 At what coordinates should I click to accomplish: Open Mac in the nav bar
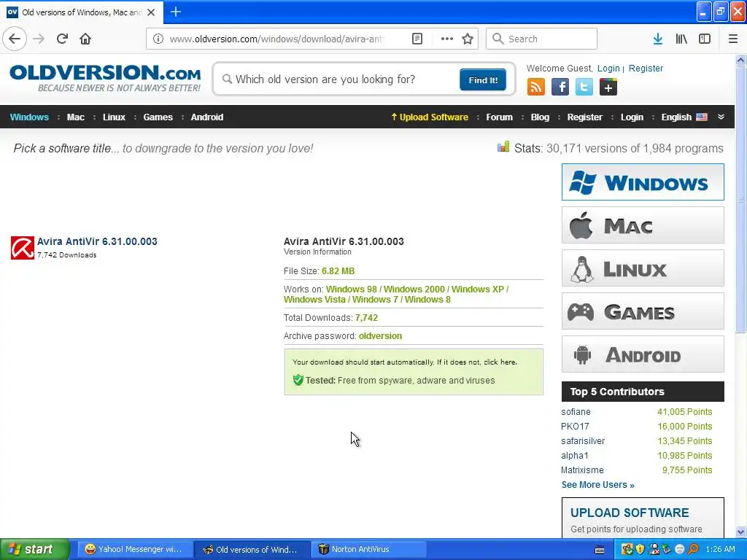[x=75, y=117]
